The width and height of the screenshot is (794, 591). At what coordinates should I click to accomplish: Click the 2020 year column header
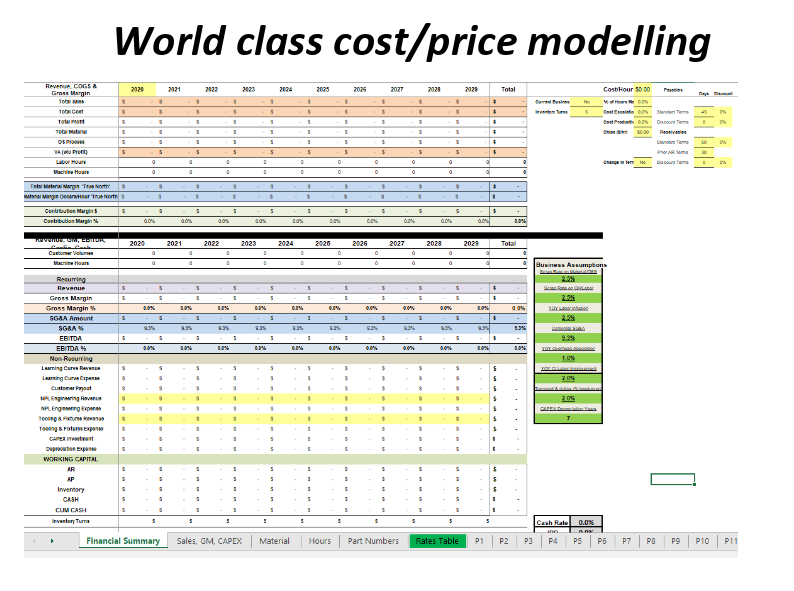(137, 89)
